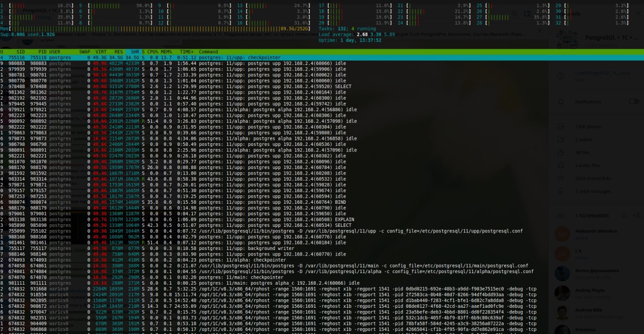Select the alpha_c postgres process 981111

pos(322,283)
